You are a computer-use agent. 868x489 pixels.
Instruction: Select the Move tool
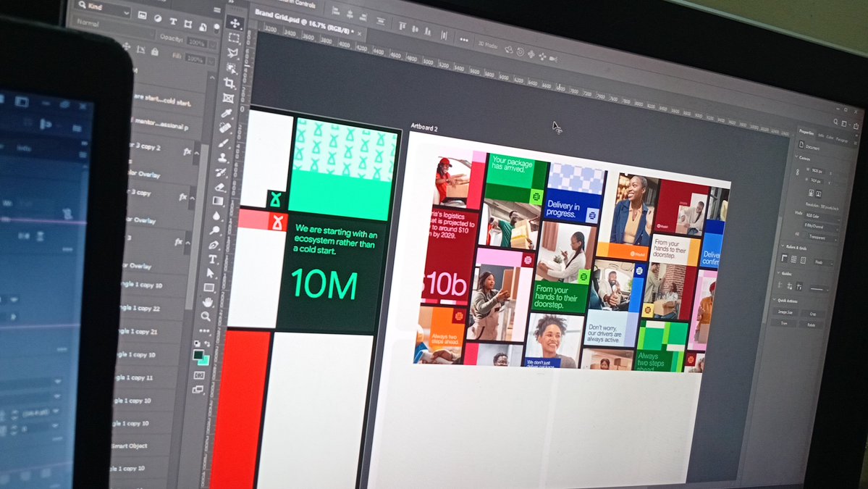coord(235,23)
